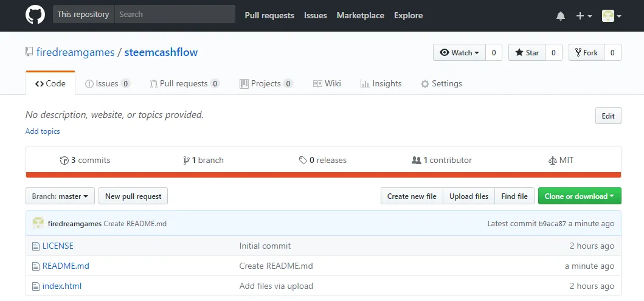Open the Wiki tab
This screenshot has height=301, width=644.
(x=327, y=83)
